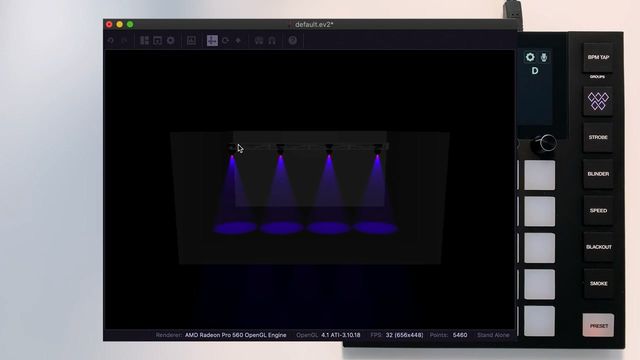The image size is (640, 360).
Task: Click the picture frame icon in toolbar
Action: click(191, 40)
